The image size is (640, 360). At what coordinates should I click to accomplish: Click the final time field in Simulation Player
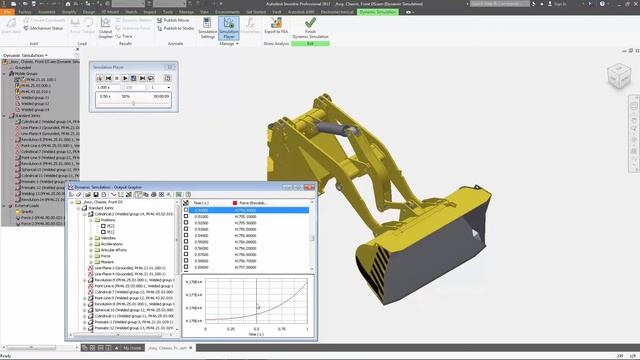[x=108, y=87]
